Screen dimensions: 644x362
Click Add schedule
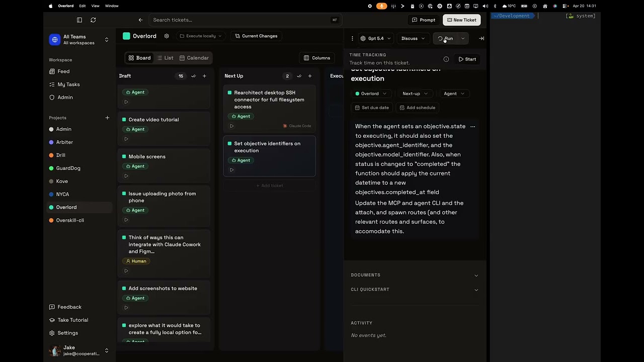click(417, 108)
